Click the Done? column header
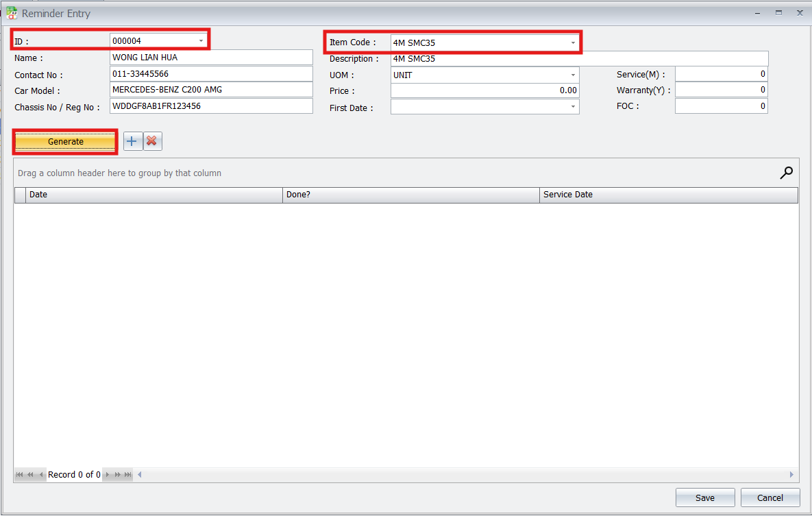 [x=411, y=195]
